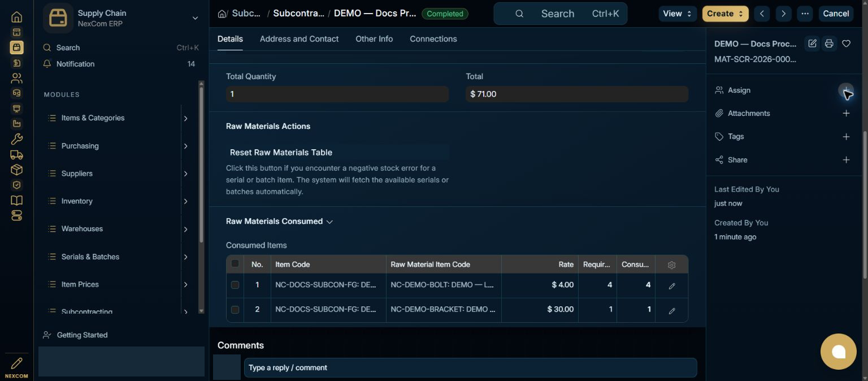868x381 pixels.
Task: Click the Completed status badge
Action: coord(445,14)
